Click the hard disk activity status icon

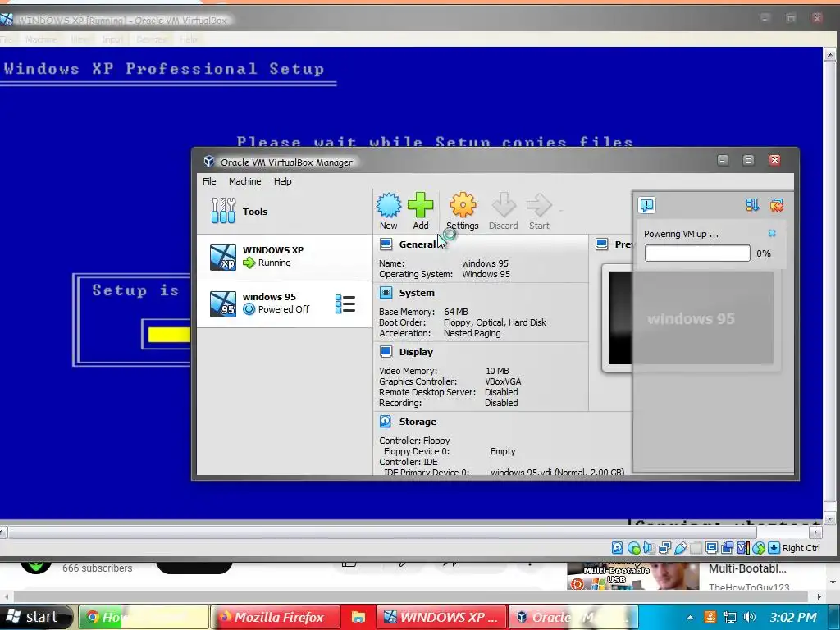617,547
